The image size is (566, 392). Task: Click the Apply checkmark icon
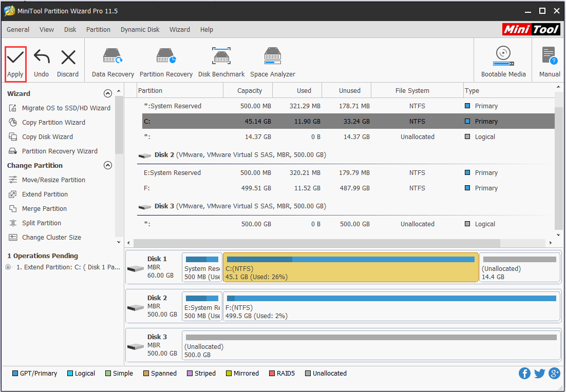click(x=15, y=58)
